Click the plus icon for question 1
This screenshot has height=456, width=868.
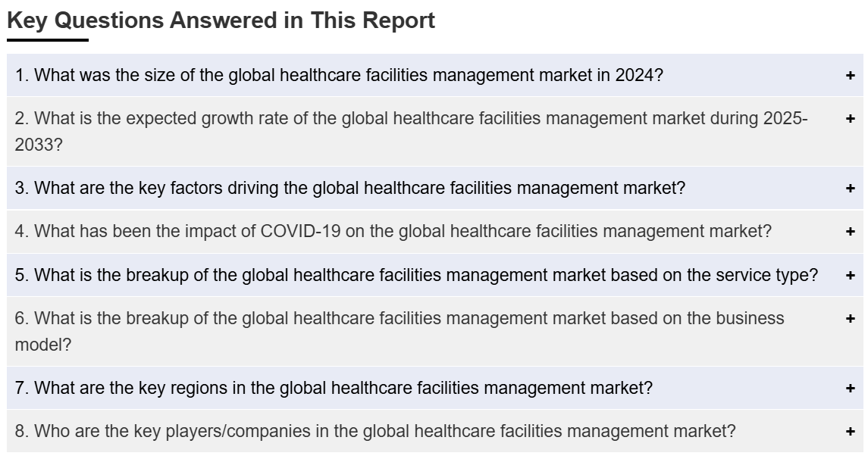pyautogui.click(x=850, y=75)
